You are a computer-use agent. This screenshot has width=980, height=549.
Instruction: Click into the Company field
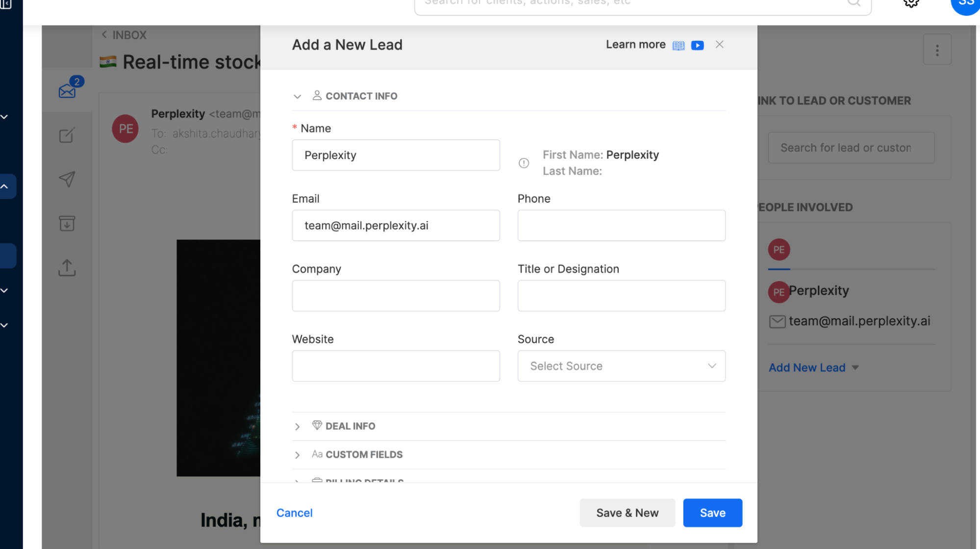click(396, 295)
